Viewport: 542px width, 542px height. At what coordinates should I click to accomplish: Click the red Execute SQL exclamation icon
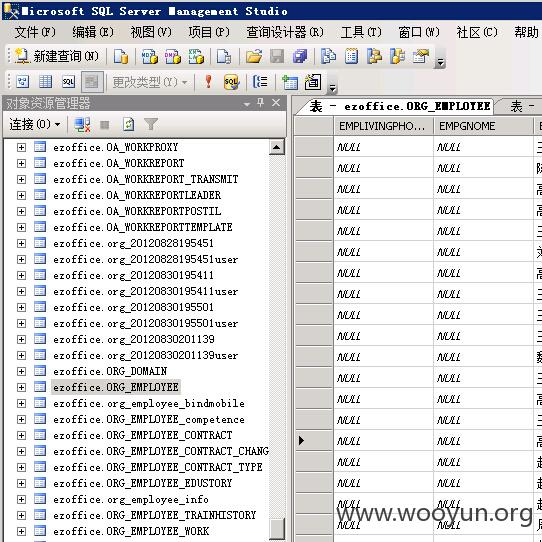tap(208, 82)
